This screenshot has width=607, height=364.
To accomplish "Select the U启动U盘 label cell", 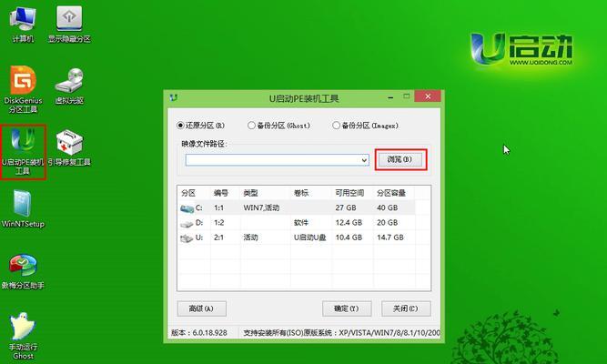I will pyautogui.click(x=309, y=238).
